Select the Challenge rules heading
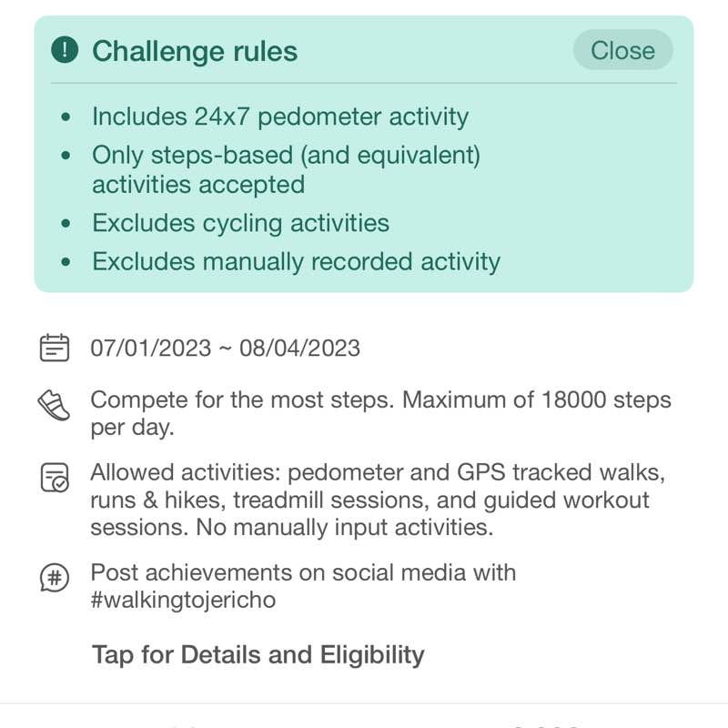 (195, 51)
